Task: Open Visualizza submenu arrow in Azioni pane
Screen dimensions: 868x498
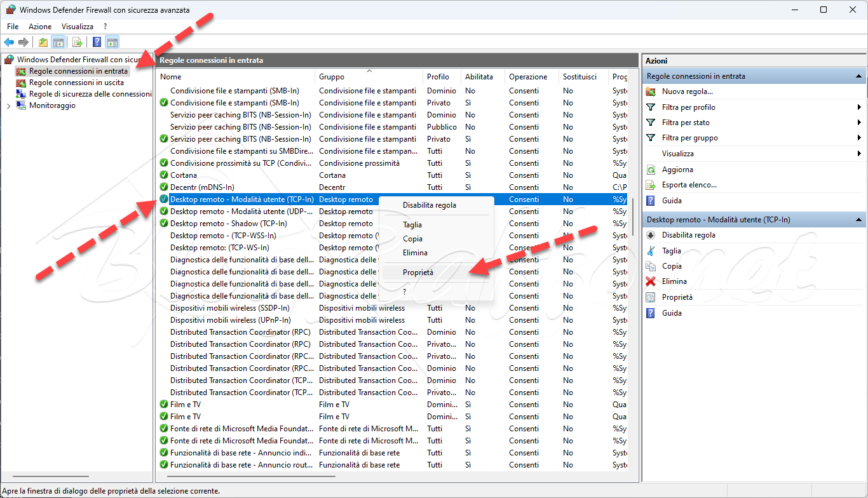Action: click(859, 154)
